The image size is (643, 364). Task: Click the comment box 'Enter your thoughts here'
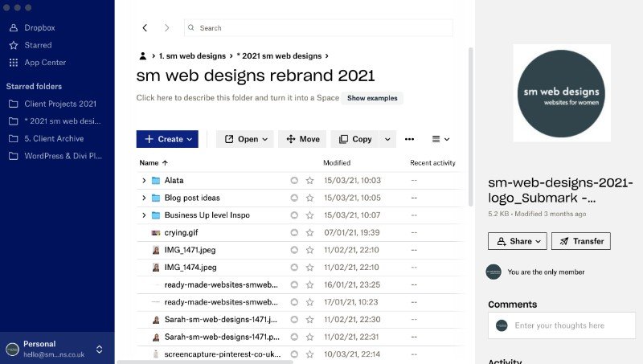(561, 325)
